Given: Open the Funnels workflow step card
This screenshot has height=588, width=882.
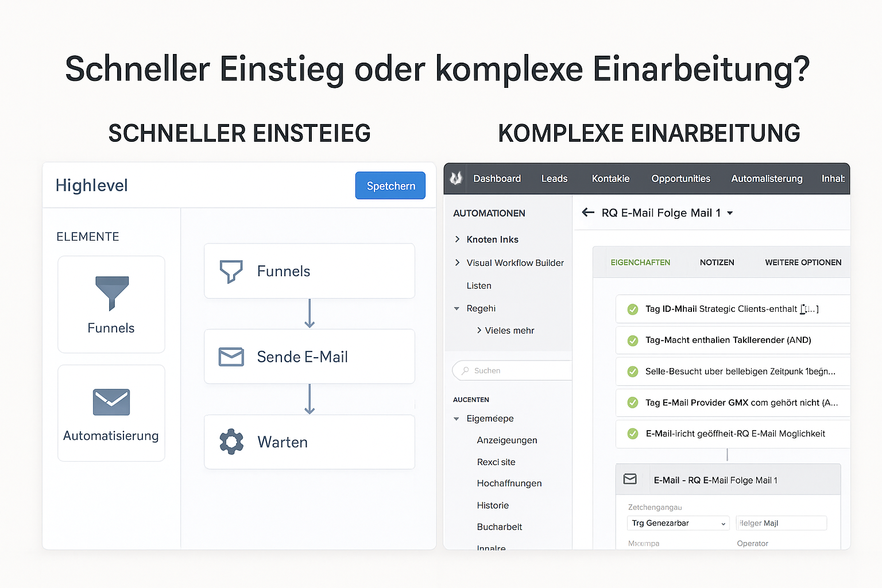Looking at the screenshot, I should point(310,271).
